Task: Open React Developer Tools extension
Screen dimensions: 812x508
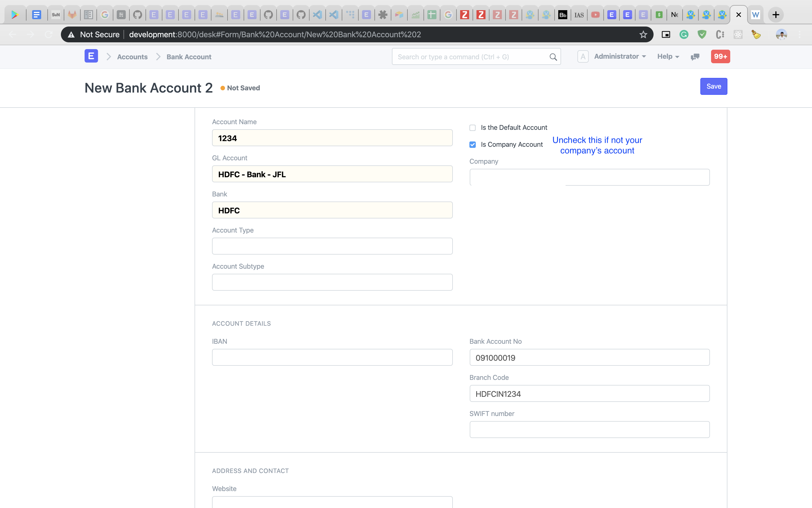Action: click(x=738, y=34)
